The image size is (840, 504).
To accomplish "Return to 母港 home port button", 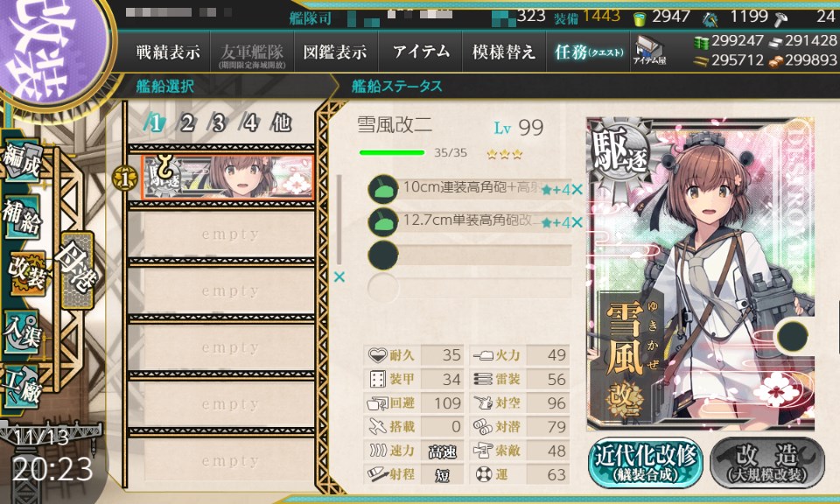I will (x=78, y=270).
